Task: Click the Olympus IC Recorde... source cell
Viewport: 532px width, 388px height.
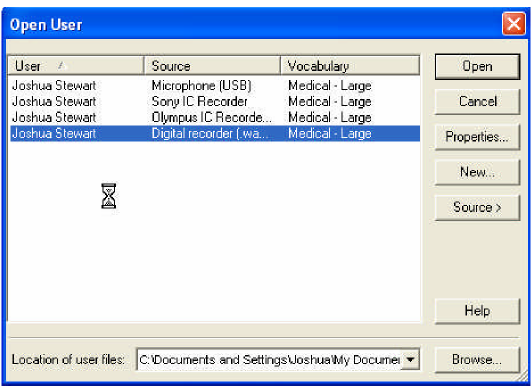Action: tap(212, 117)
